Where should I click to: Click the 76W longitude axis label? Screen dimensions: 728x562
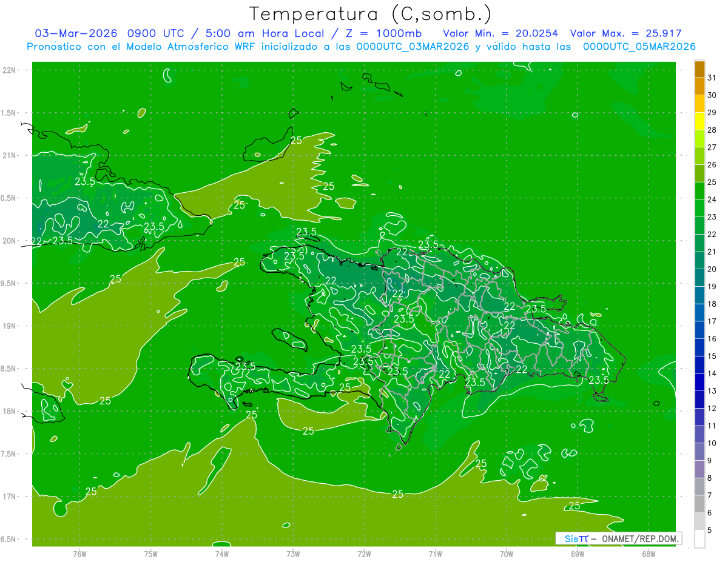tap(79, 554)
